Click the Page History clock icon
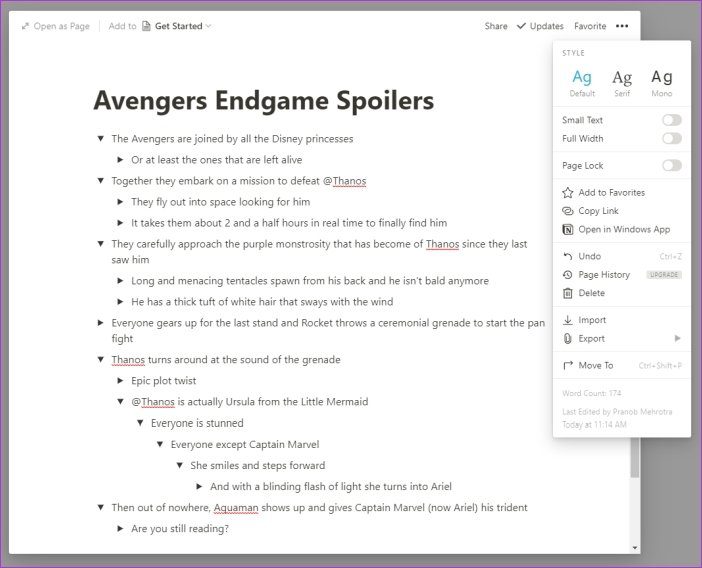 568,275
